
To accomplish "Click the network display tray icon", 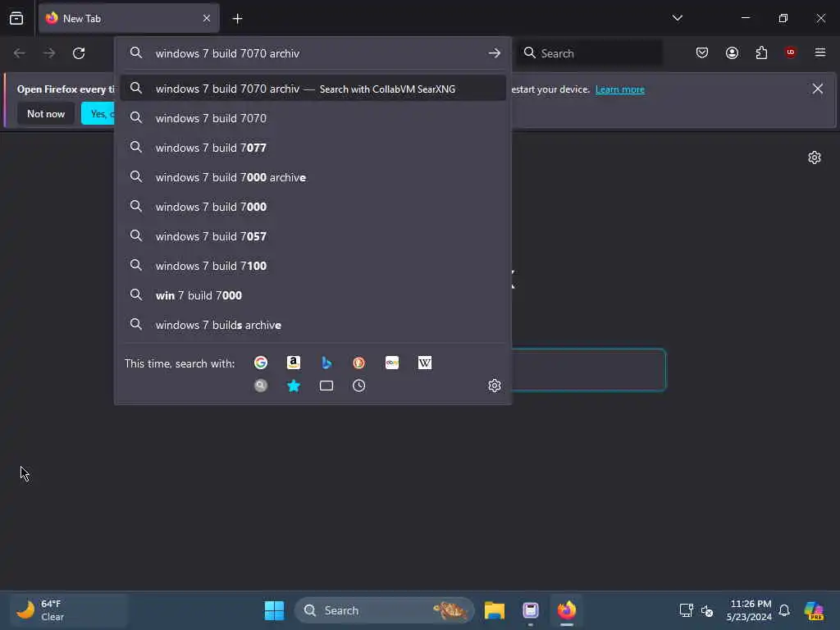I will (x=687, y=610).
